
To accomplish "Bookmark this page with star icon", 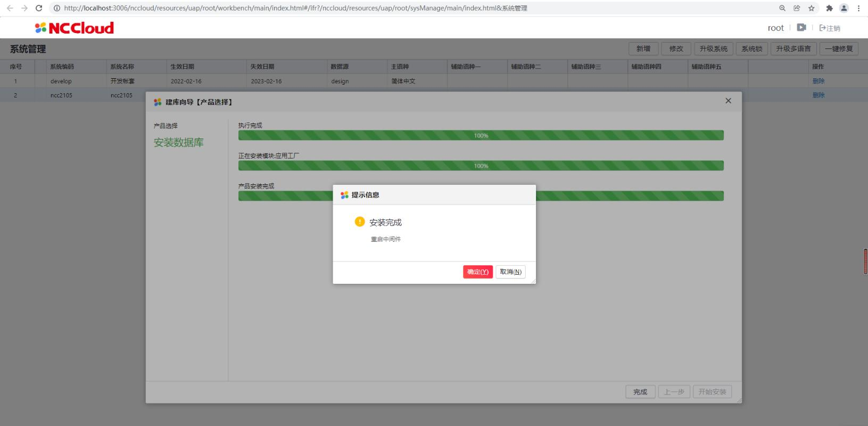I will (x=811, y=8).
